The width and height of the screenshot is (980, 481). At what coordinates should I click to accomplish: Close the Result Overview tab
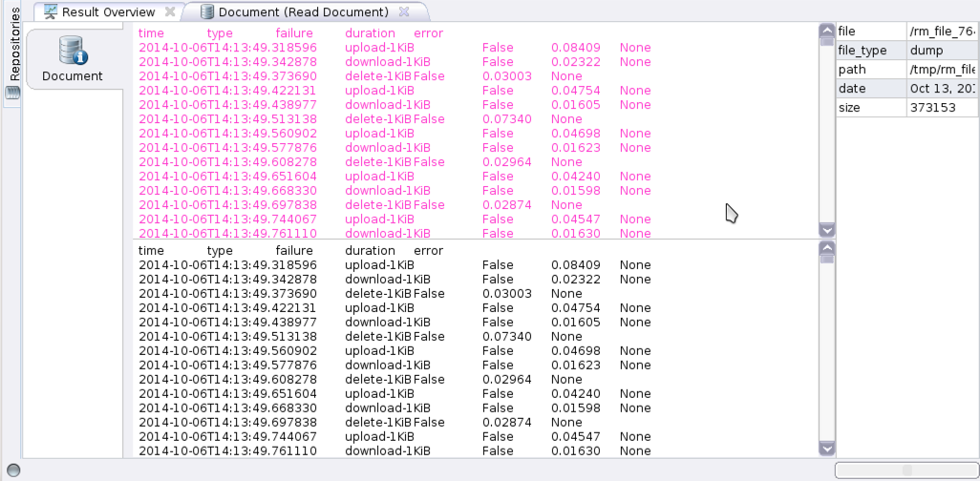[170, 12]
